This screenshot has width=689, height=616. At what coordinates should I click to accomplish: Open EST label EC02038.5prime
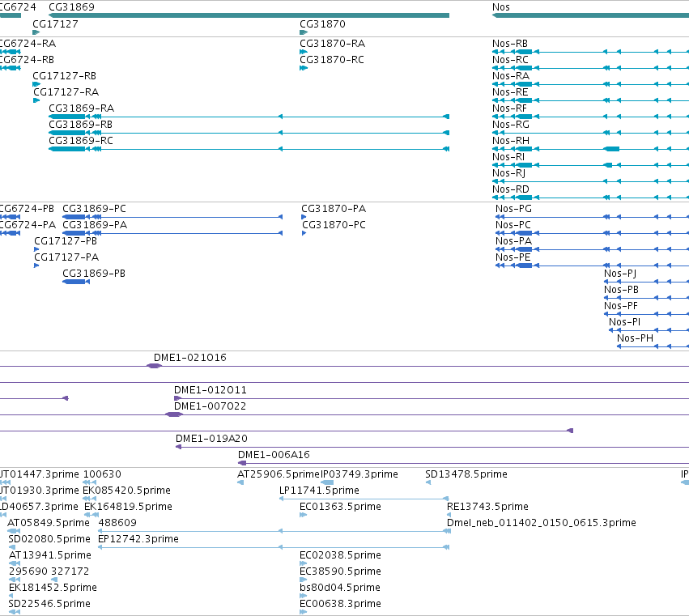click(340, 555)
